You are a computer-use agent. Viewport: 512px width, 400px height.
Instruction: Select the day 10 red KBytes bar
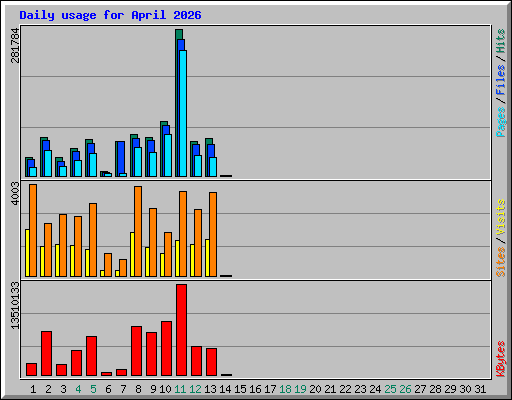166,349
